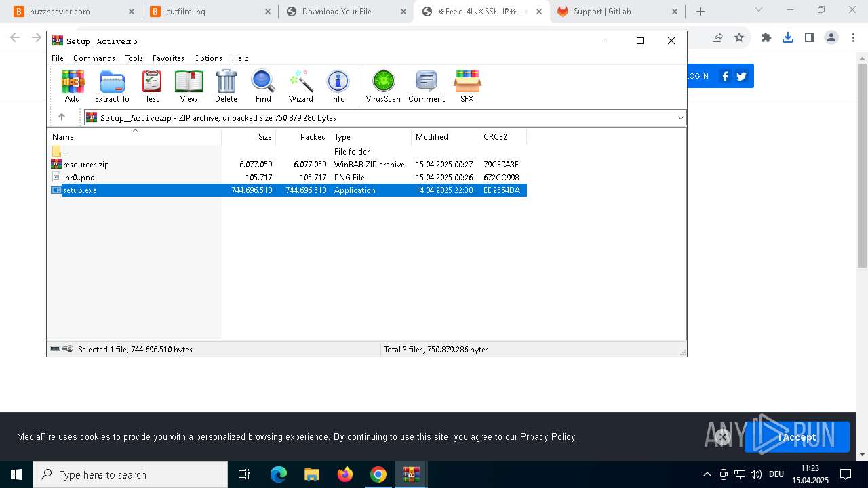Open Chrome profile avatar
Viewport: 868px width, 488px height.
click(x=831, y=38)
